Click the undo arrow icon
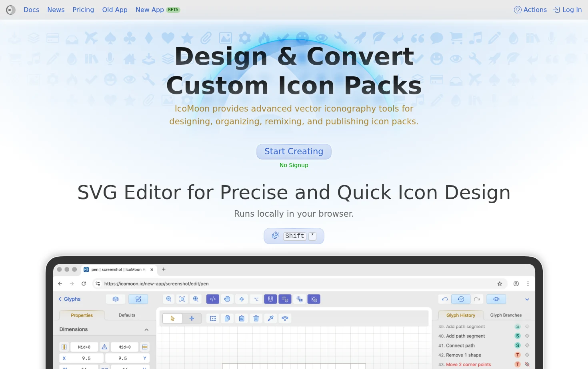The image size is (588, 369). coord(445,299)
